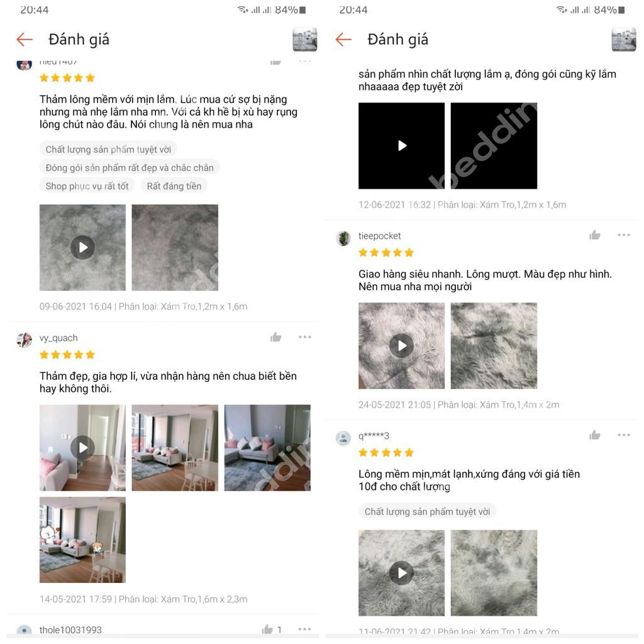644x644 pixels.
Task: Open tieepocket username link
Action: [379, 236]
